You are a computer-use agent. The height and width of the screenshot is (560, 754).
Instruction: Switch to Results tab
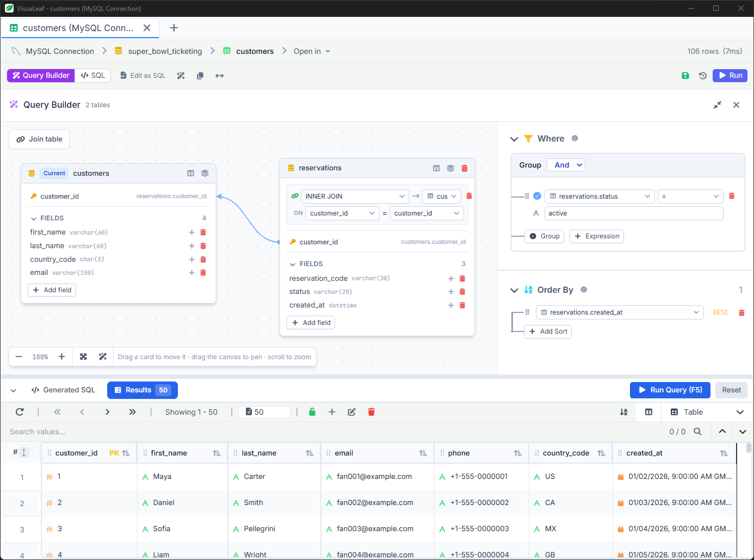pos(143,390)
